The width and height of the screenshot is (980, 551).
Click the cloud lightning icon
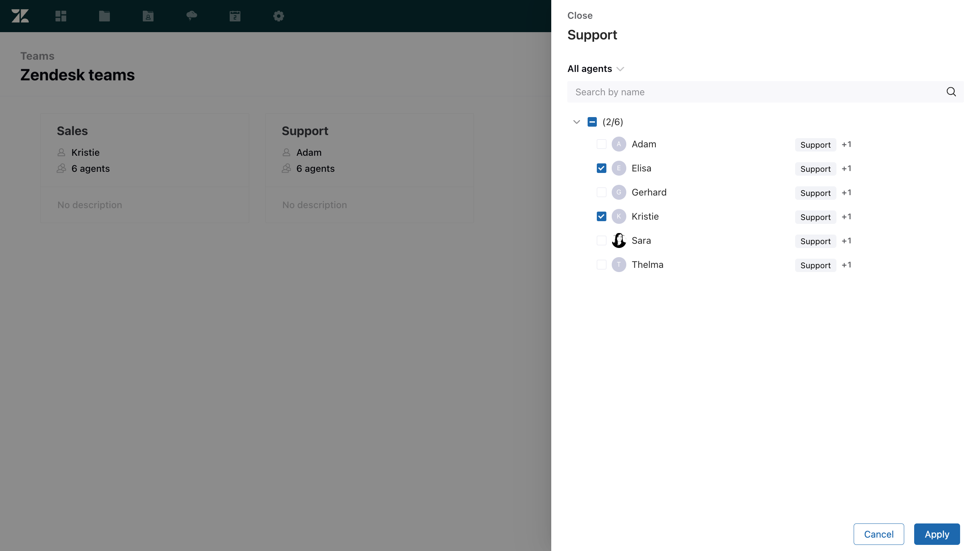(x=191, y=16)
